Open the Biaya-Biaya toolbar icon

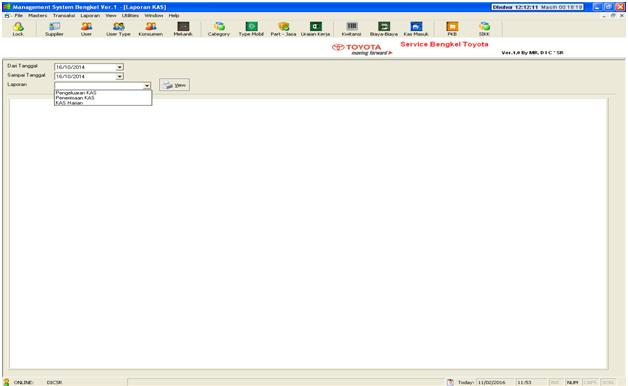coord(384,29)
